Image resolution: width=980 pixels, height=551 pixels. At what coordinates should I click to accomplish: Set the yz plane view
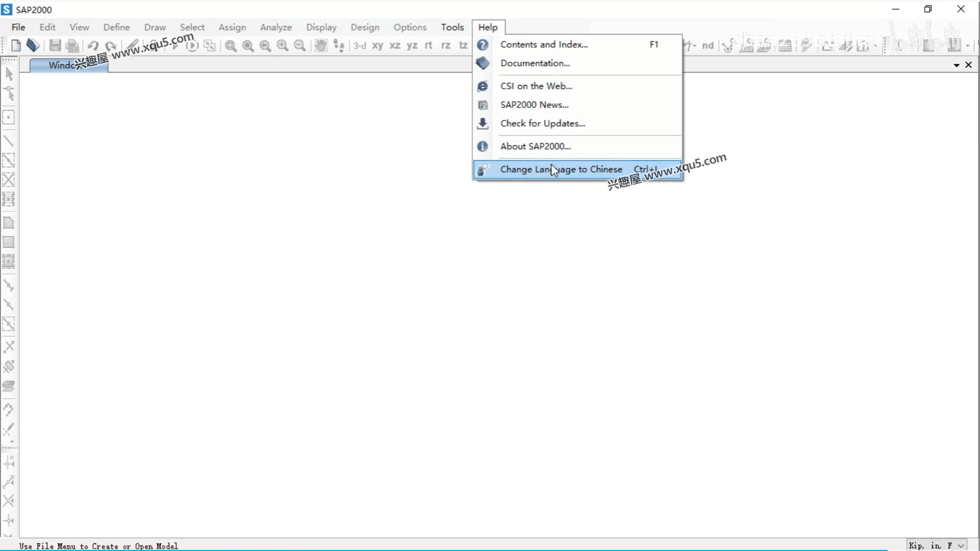click(412, 45)
